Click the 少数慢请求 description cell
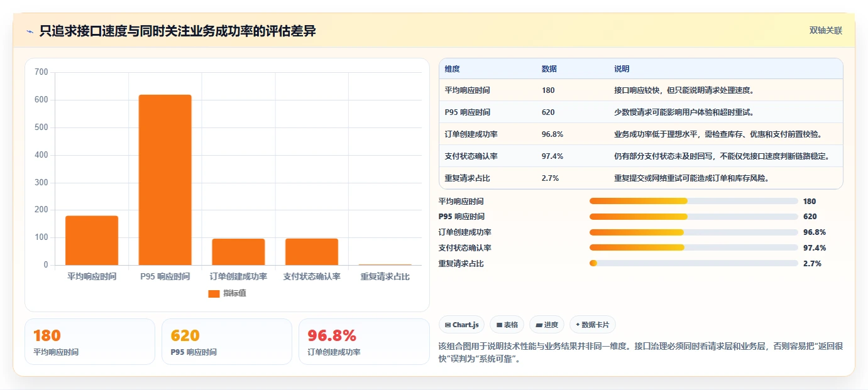This screenshot has width=868, height=390. 683,112
